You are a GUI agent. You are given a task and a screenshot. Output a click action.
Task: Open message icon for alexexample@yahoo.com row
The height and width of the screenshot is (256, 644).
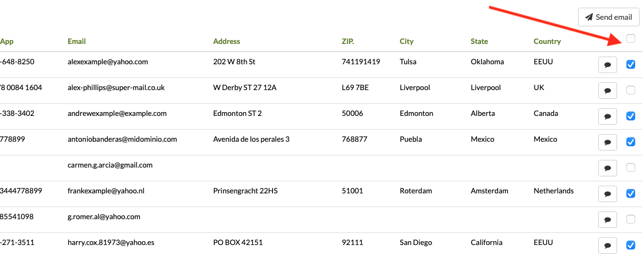coord(608,65)
